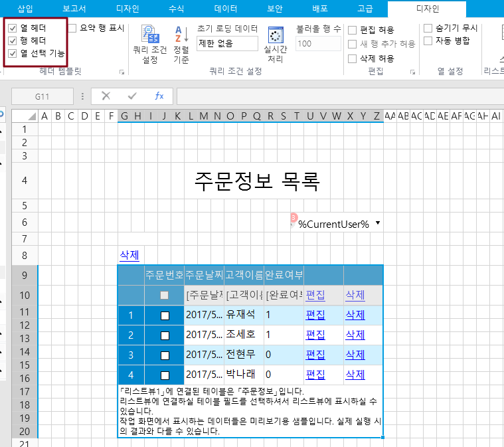Screen dimensions: 504x447
Task: Click the 불러올 행 수 input field
Action: [318, 44]
